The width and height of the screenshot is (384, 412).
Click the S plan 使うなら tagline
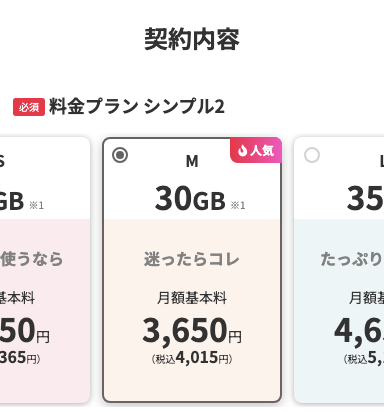[31, 259]
